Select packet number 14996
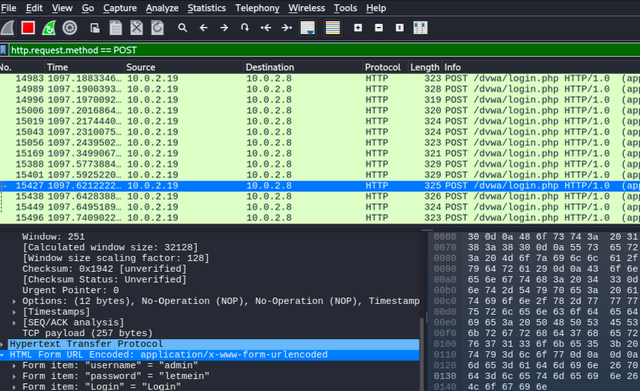Viewport: 640px width, 391px height. (x=320, y=100)
